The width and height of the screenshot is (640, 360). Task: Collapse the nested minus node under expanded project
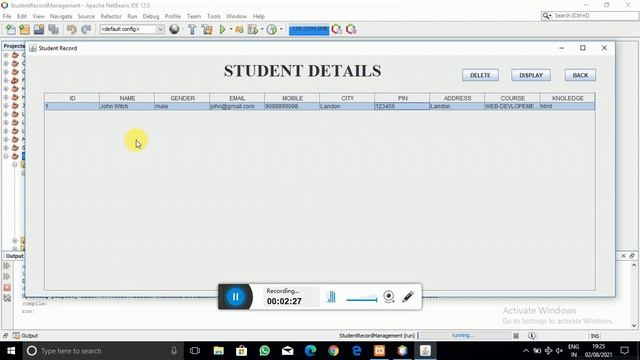[15, 164]
